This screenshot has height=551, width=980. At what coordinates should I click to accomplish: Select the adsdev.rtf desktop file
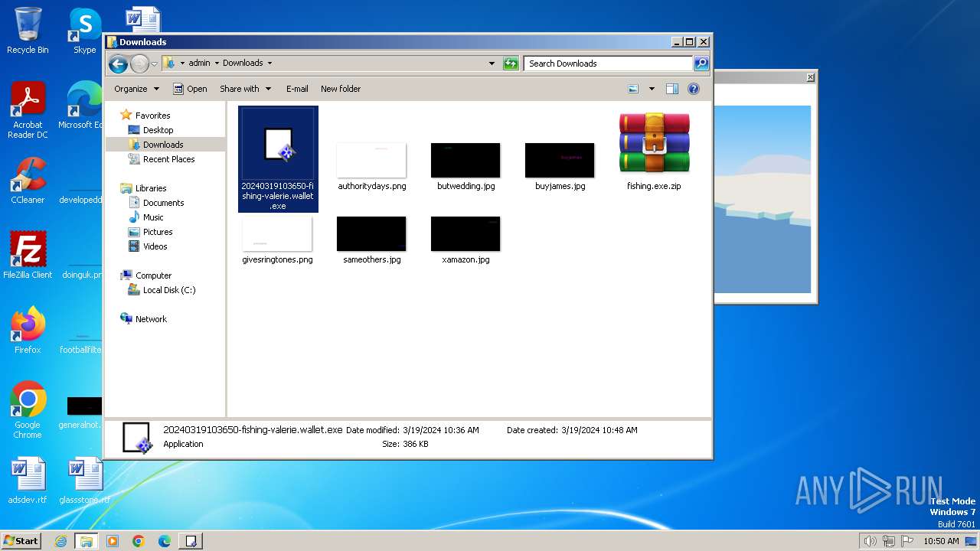coord(28,481)
